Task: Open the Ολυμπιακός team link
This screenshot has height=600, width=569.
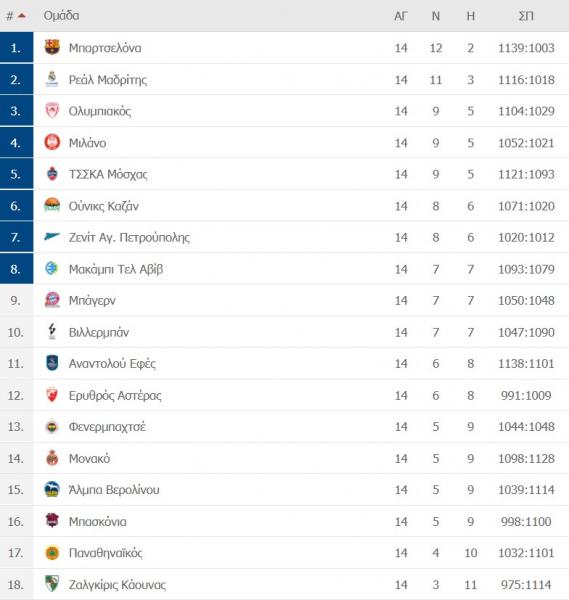Action: click(100, 111)
